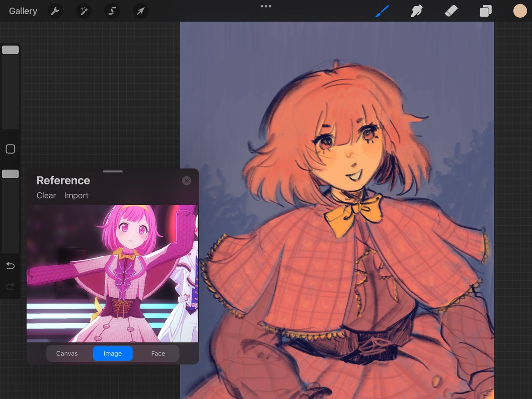Switch Reference panel to Face tab
The width and height of the screenshot is (532, 399).
tap(158, 353)
